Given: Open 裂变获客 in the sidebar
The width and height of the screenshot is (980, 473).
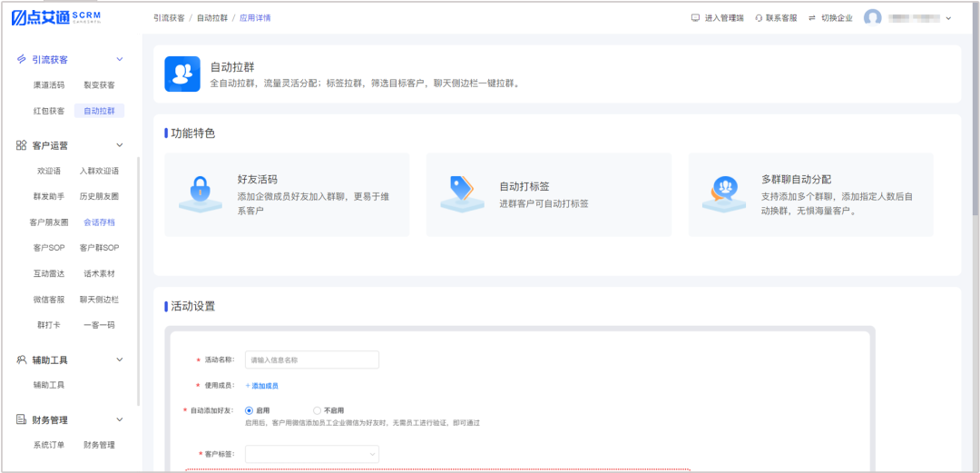Looking at the screenshot, I should (x=100, y=85).
